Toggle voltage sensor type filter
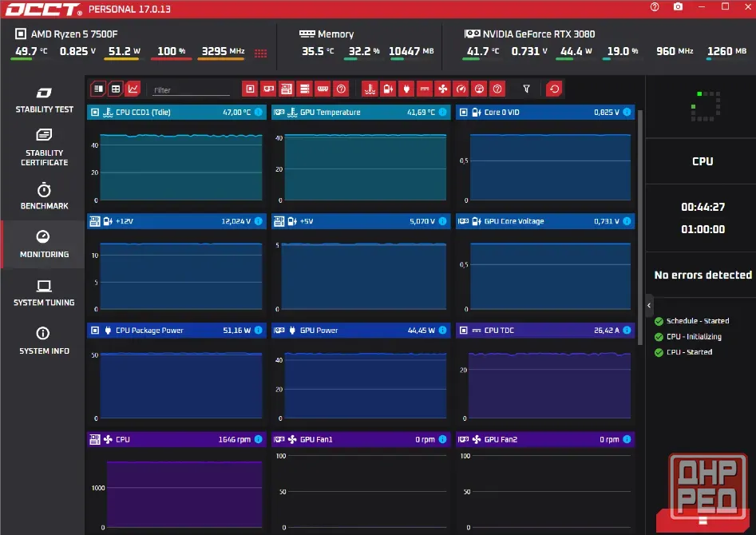Viewport: 756px width, 535px height. (388, 89)
